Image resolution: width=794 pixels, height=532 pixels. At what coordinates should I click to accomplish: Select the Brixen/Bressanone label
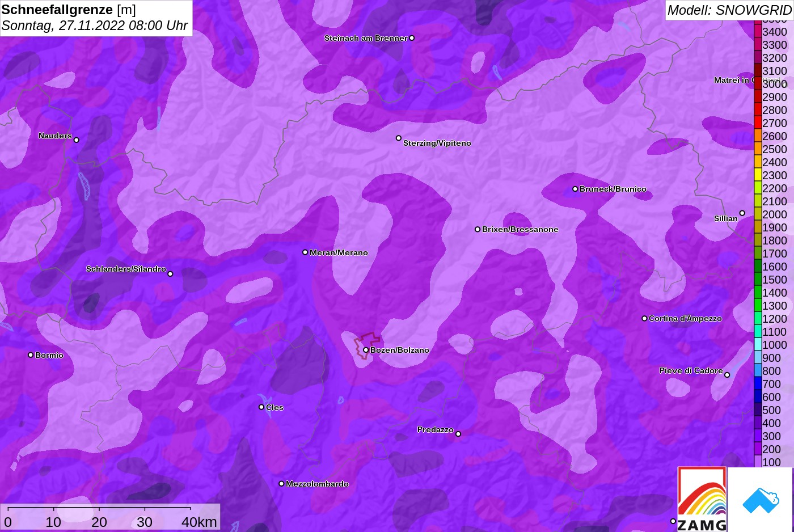pyautogui.click(x=520, y=229)
